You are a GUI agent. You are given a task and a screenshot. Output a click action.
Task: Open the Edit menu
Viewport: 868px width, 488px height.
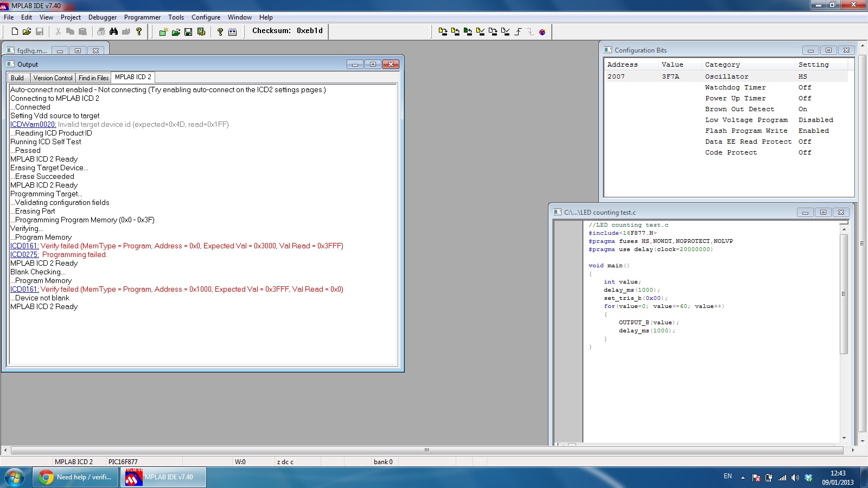point(27,17)
